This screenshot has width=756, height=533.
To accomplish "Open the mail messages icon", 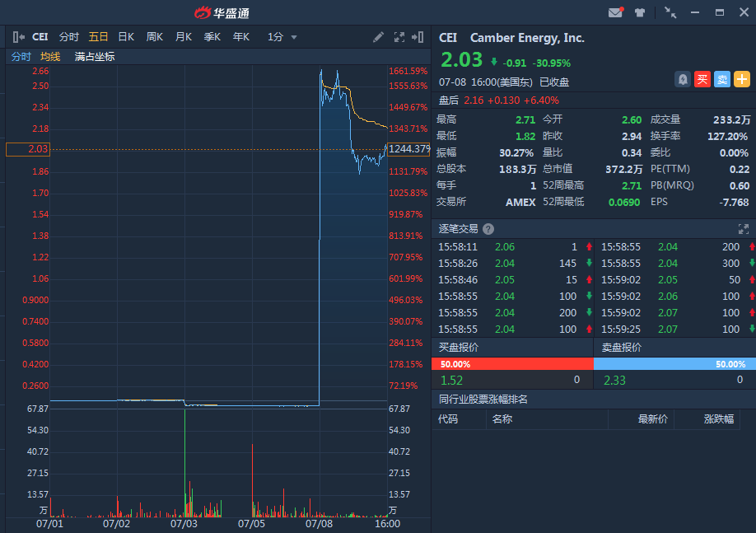I will tap(616, 12).
